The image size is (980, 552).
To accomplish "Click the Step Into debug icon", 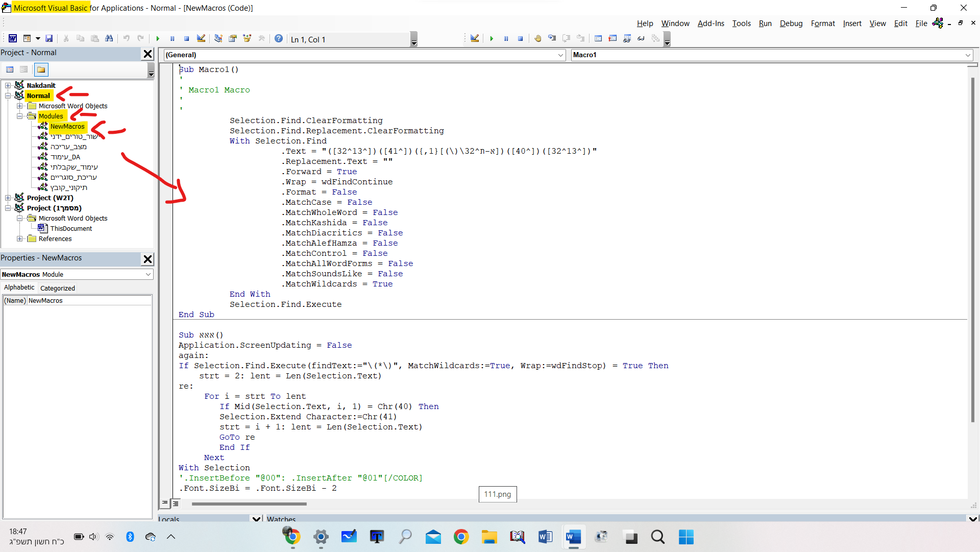I will (x=552, y=38).
